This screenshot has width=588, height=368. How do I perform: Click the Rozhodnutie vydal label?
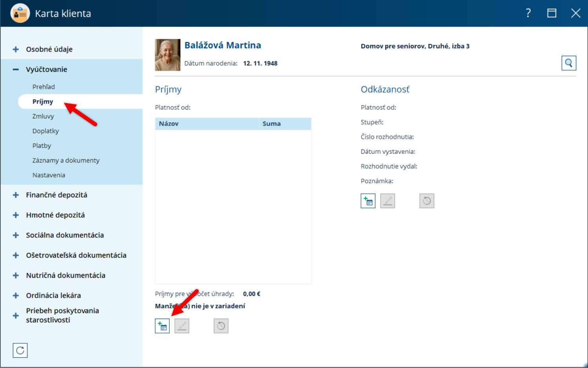pyautogui.click(x=389, y=166)
